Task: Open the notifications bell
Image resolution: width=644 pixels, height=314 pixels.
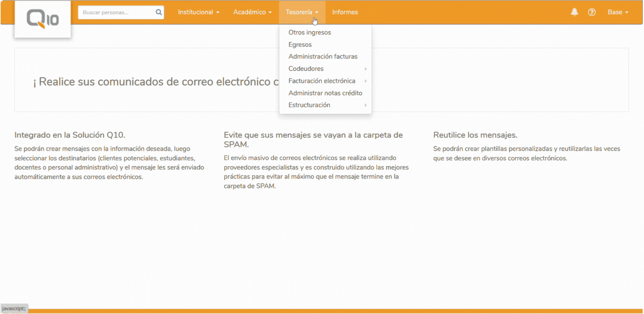Action: tap(574, 12)
